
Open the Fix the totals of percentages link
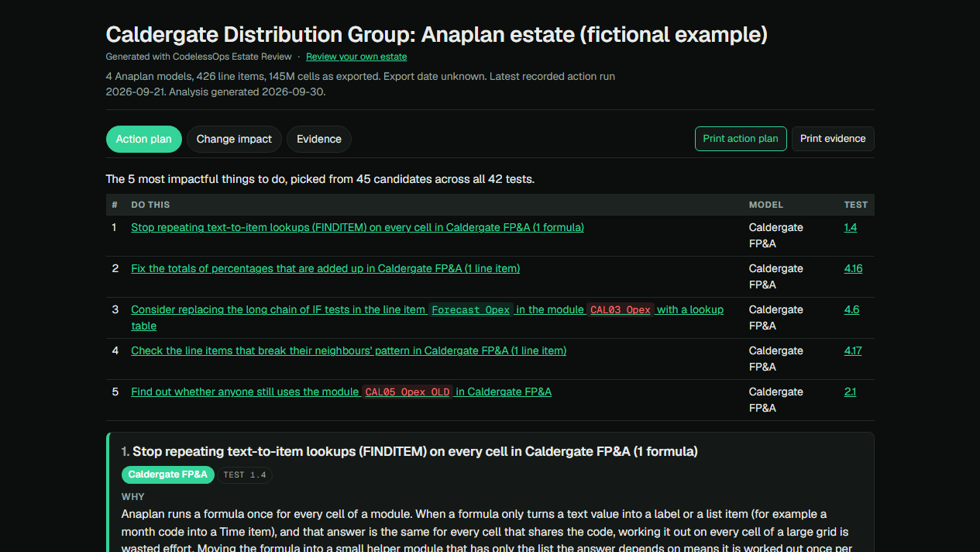pyautogui.click(x=325, y=268)
